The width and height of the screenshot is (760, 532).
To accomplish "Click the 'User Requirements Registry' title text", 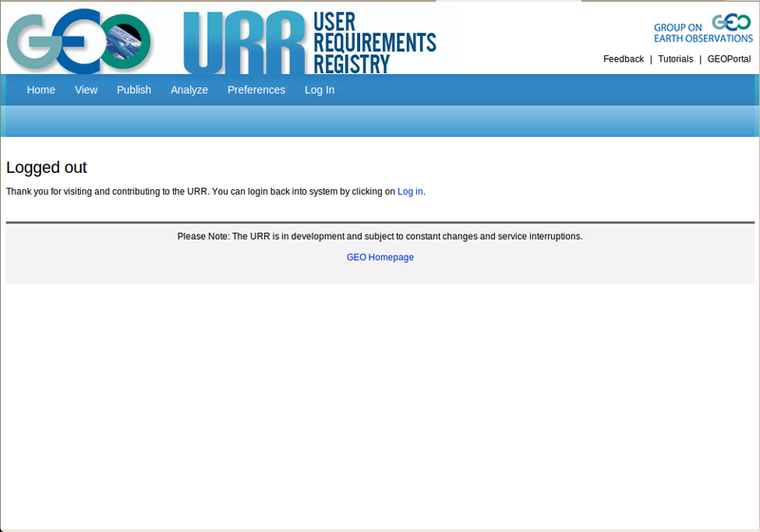I will [373, 44].
